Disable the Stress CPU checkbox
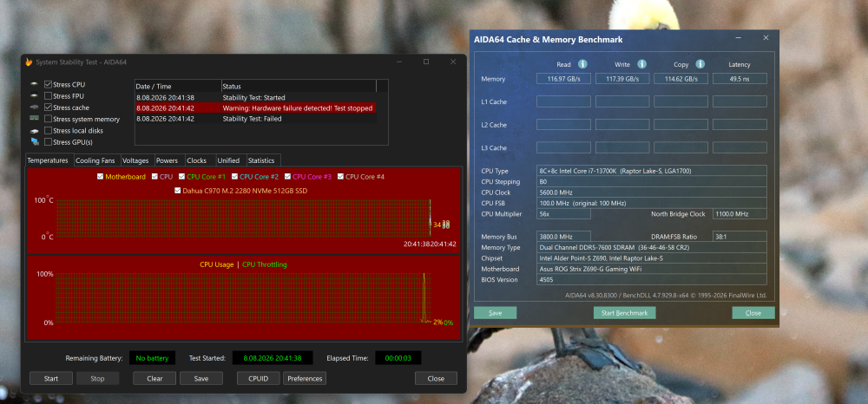Screen dimensions: 868x404 tap(48, 85)
